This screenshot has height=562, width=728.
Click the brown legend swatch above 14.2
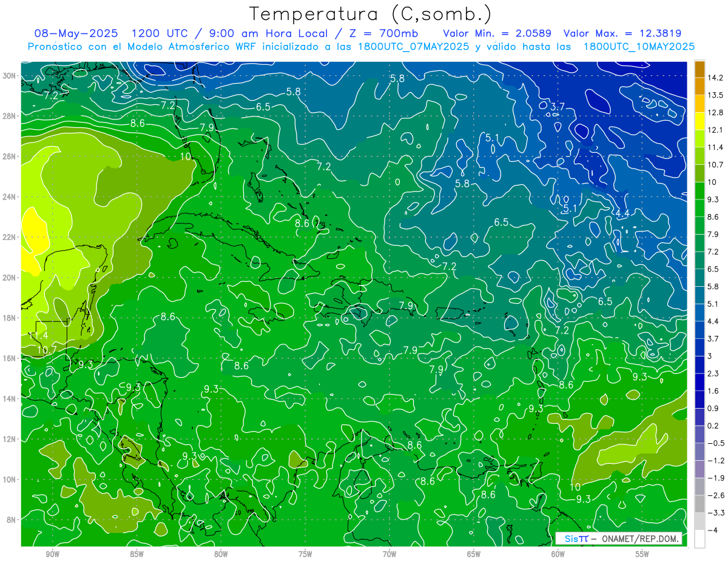(699, 69)
